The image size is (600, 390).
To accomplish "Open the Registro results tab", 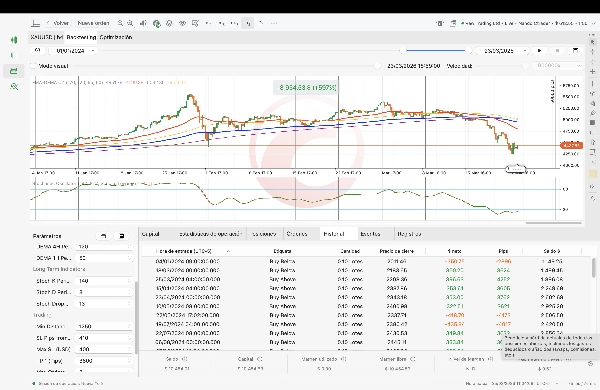I will [x=409, y=234].
